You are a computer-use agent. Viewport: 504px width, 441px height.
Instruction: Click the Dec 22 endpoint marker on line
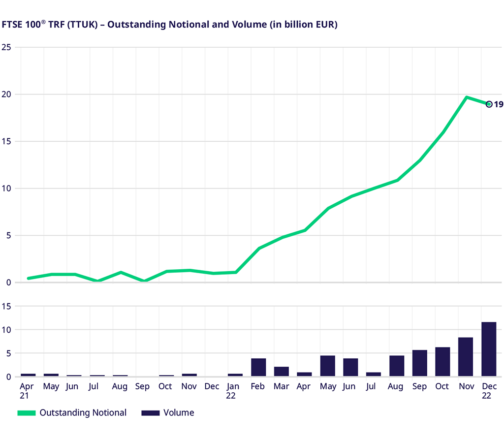pos(489,104)
